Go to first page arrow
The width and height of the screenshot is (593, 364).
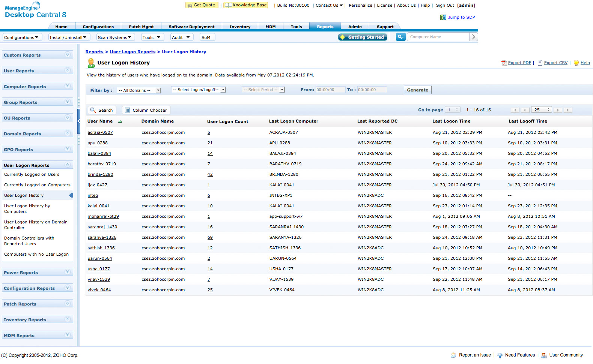515,110
